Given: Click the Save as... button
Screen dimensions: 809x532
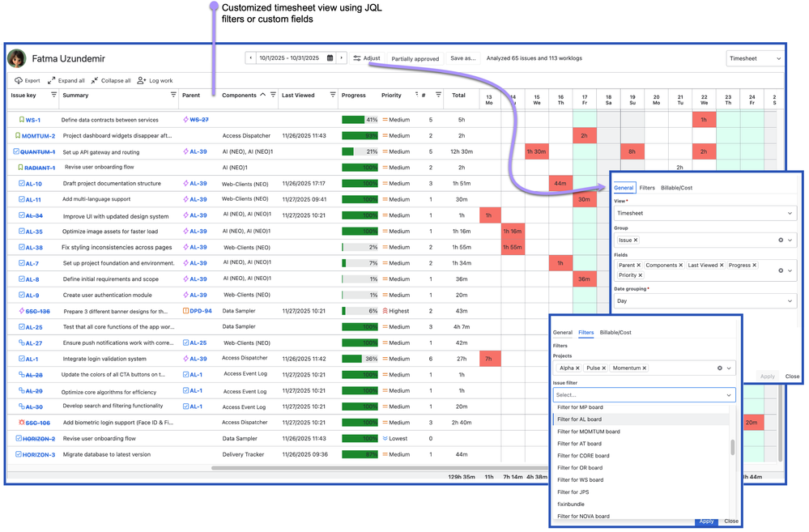Looking at the screenshot, I should pos(462,58).
